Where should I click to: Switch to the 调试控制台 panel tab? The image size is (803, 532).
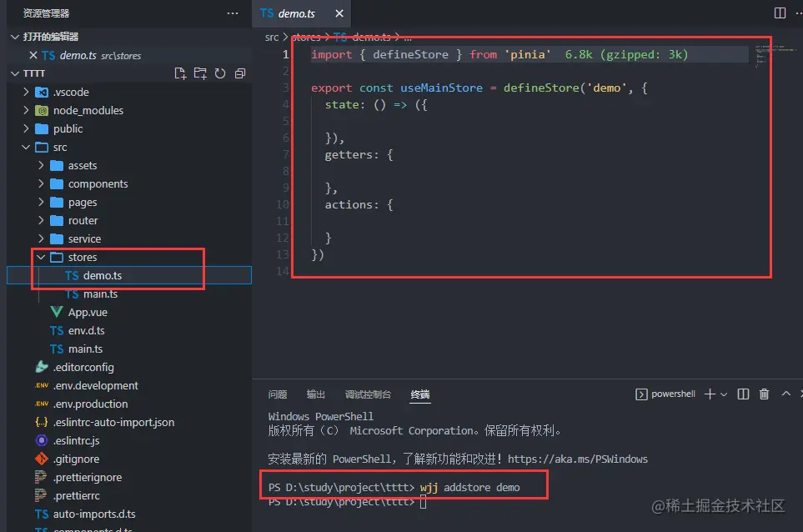(368, 394)
